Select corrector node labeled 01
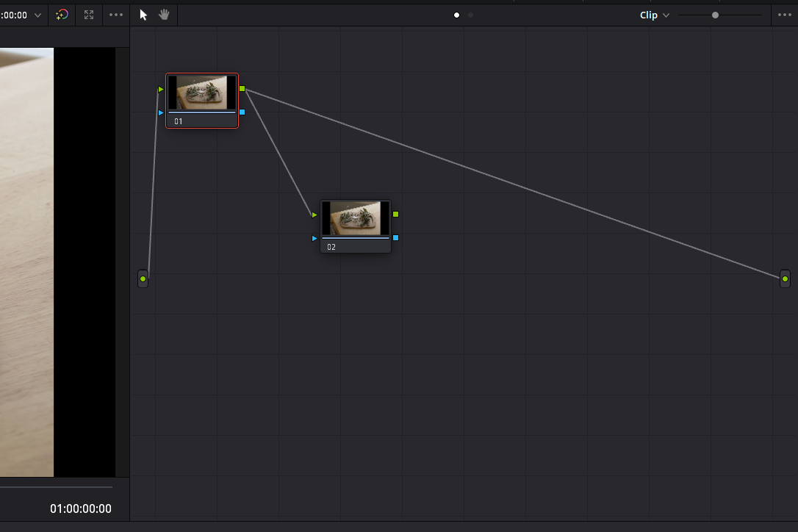The height and width of the screenshot is (532, 798). pos(202,99)
